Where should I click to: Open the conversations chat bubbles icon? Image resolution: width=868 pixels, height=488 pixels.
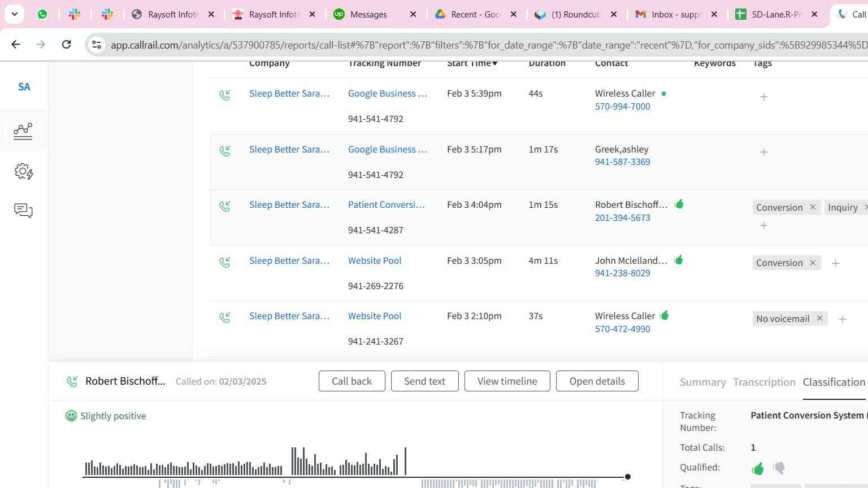coord(23,211)
